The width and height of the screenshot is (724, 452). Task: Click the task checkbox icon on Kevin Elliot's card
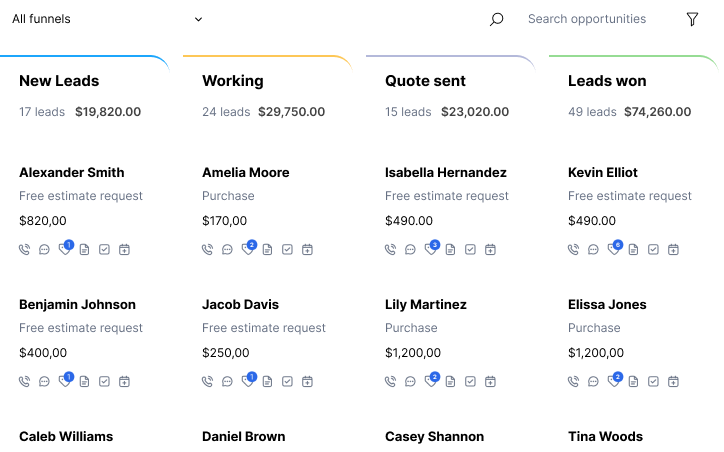(653, 250)
